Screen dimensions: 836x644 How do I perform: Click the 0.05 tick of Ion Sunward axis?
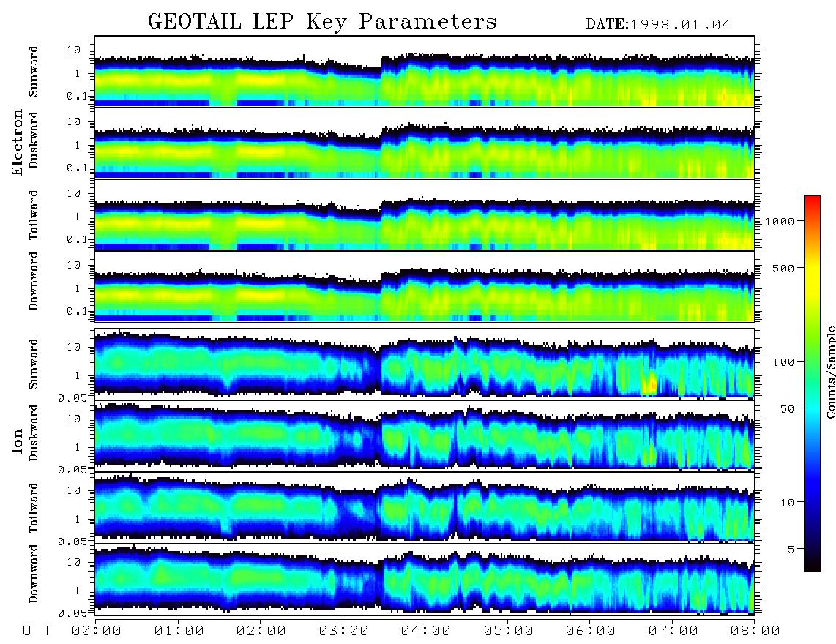(73, 397)
